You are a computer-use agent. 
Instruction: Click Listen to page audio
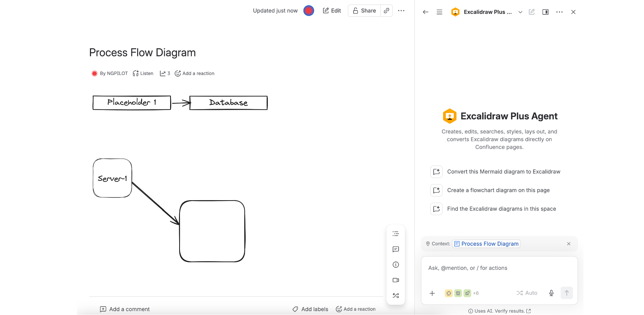(x=143, y=73)
